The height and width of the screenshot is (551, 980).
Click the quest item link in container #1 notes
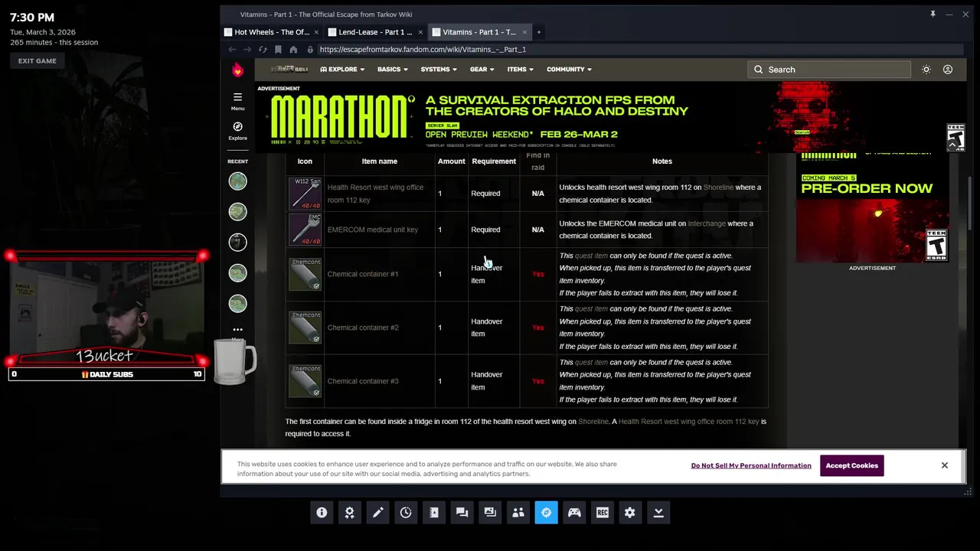point(591,256)
